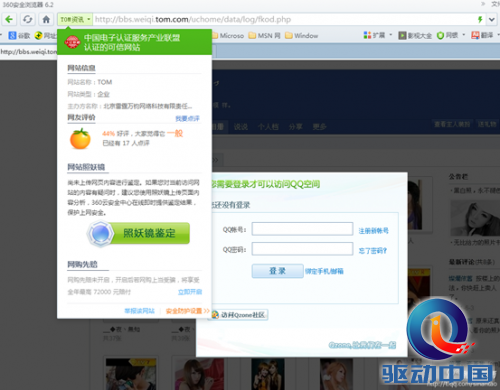Open the 网银 shield dropdown
Image resolution: width=500 pixels, height=390 pixels.
point(451,35)
